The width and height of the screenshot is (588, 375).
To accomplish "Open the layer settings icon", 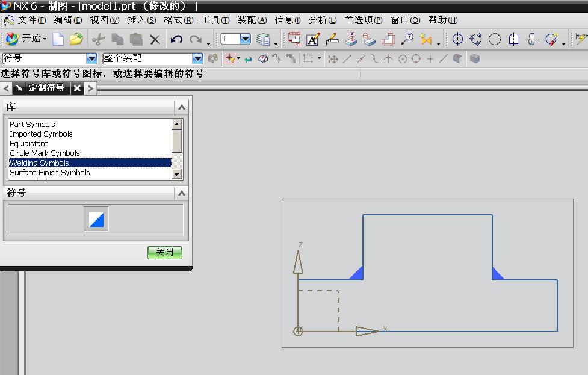I will [x=263, y=39].
